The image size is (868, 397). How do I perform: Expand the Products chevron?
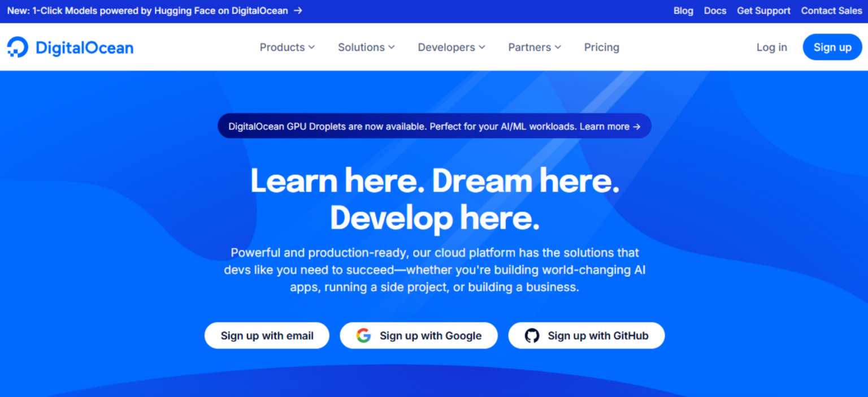(311, 48)
